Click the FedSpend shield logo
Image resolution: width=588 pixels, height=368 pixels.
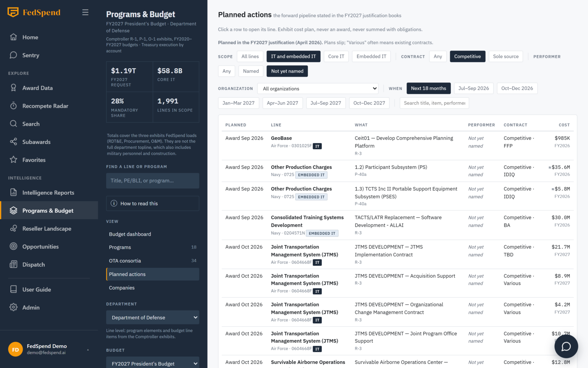[13, 12]
